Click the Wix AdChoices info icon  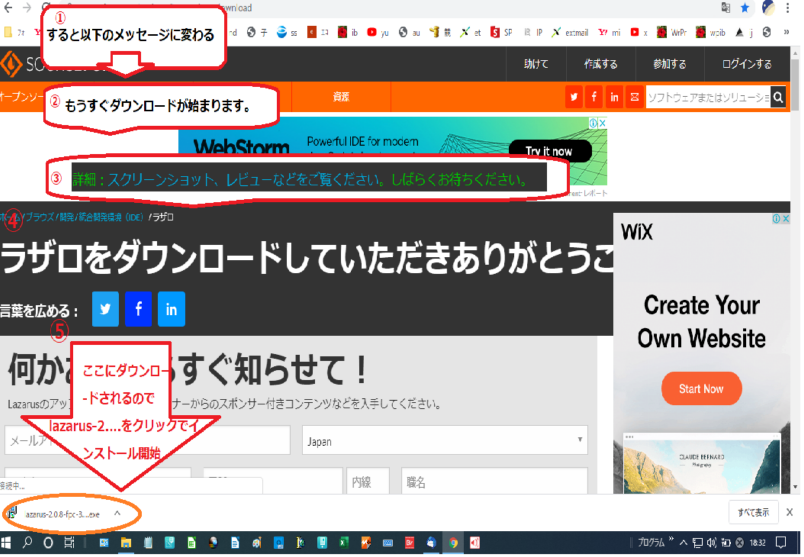tap(776, 219)
